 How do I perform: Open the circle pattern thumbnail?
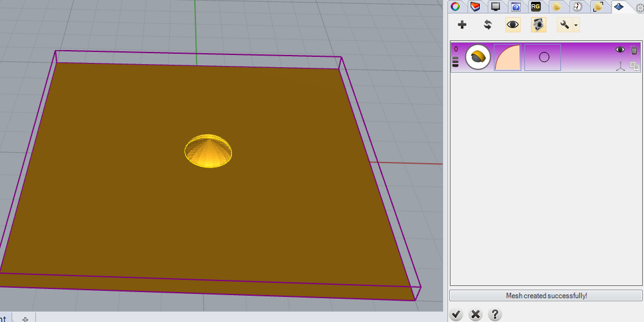click(543, 57)
